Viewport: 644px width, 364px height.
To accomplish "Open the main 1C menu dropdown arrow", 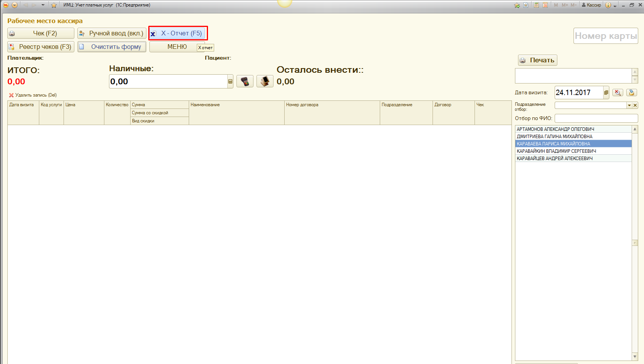I will [15, 5].
